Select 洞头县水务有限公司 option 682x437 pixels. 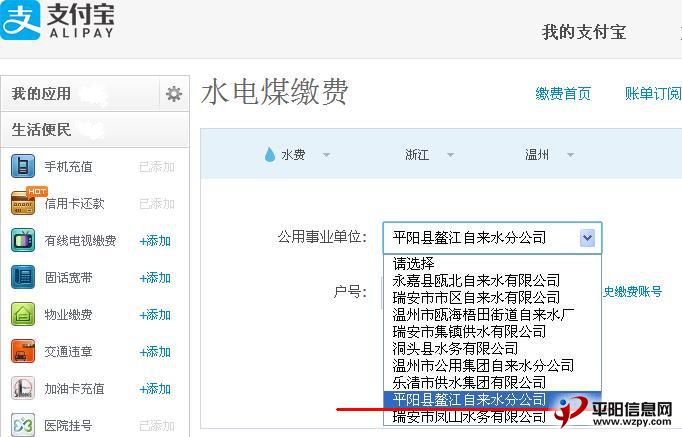pyautogui.click(x=455, y=349)
